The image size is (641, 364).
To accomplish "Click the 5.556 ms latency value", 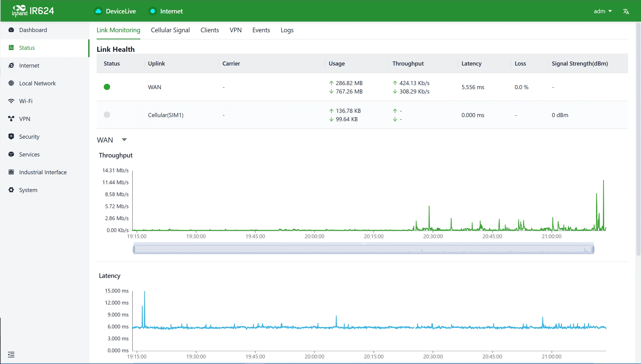I will point(473,87).
